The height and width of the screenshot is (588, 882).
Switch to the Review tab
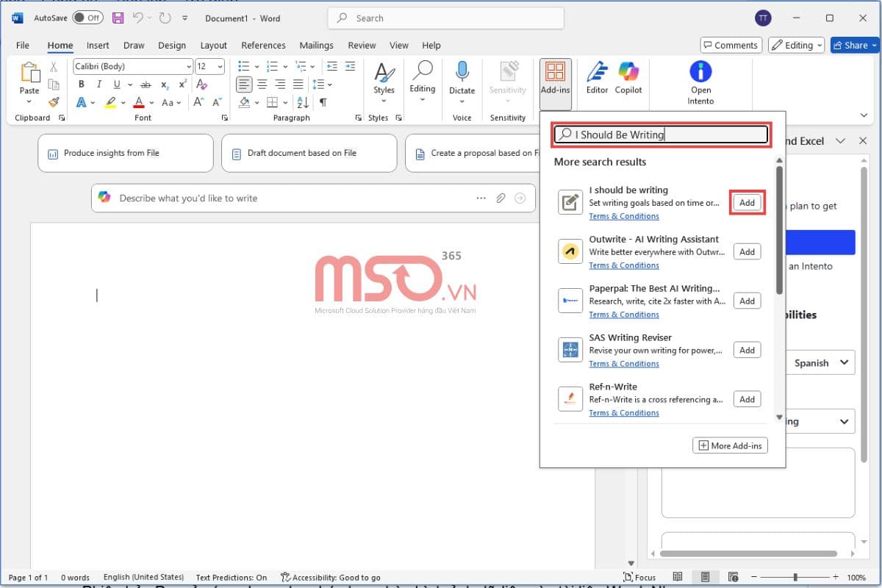[362, 45]
